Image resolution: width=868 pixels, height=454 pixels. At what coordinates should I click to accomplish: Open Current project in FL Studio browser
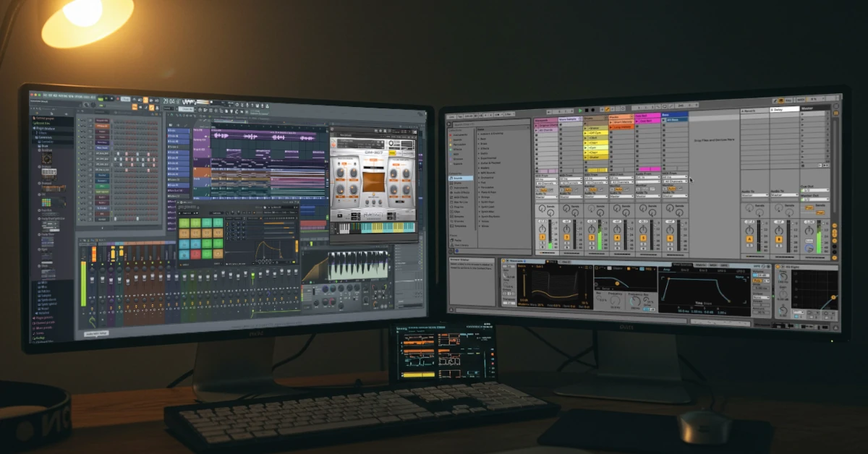point(45,119)
